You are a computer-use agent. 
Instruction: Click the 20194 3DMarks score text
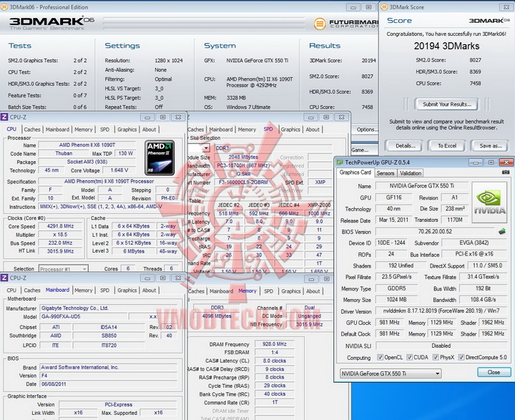[446, 46]
